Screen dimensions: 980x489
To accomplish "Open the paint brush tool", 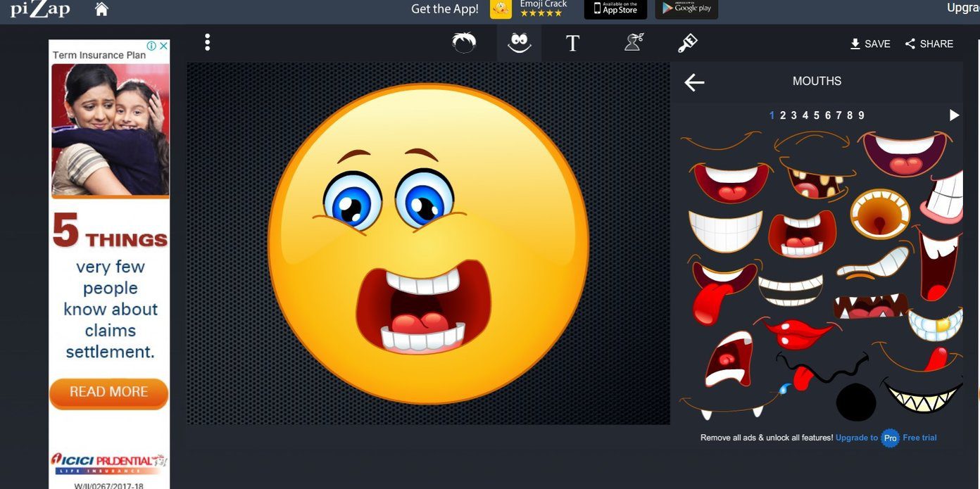I will pyautogui.click(x=687, y=44).
